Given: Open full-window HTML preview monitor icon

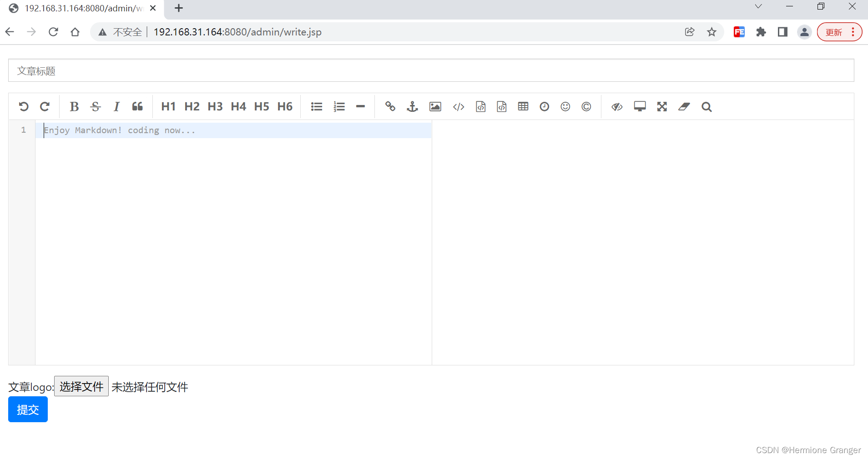Looking at the screenshot, I should [640, 107].
